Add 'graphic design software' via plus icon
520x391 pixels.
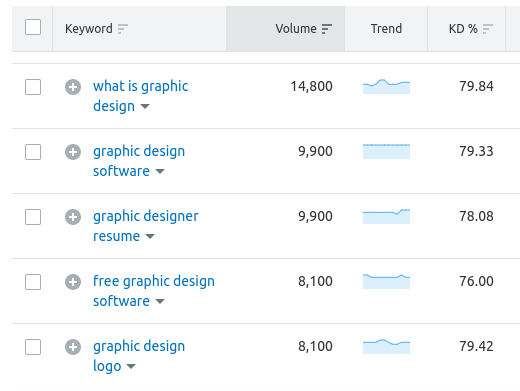(x=73, y=152)
